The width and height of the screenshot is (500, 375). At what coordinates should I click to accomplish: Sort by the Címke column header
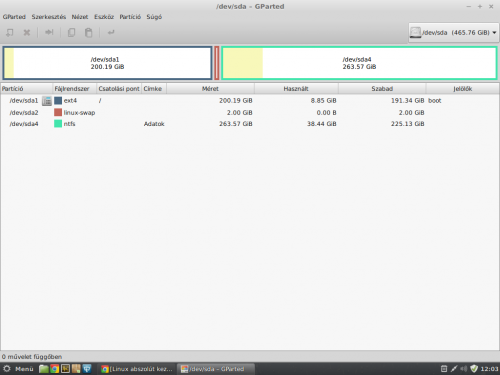pos(154,89)
